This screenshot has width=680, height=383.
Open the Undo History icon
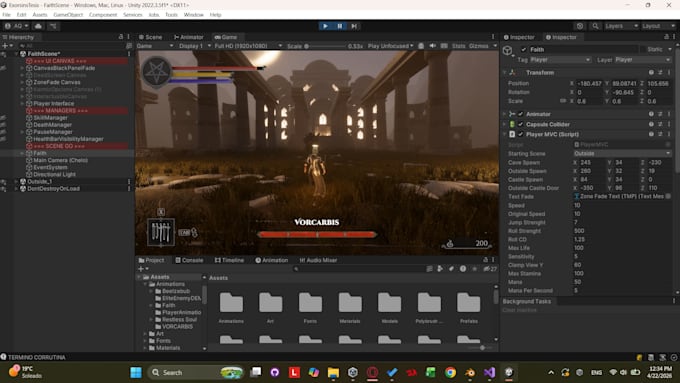point(580,26)
